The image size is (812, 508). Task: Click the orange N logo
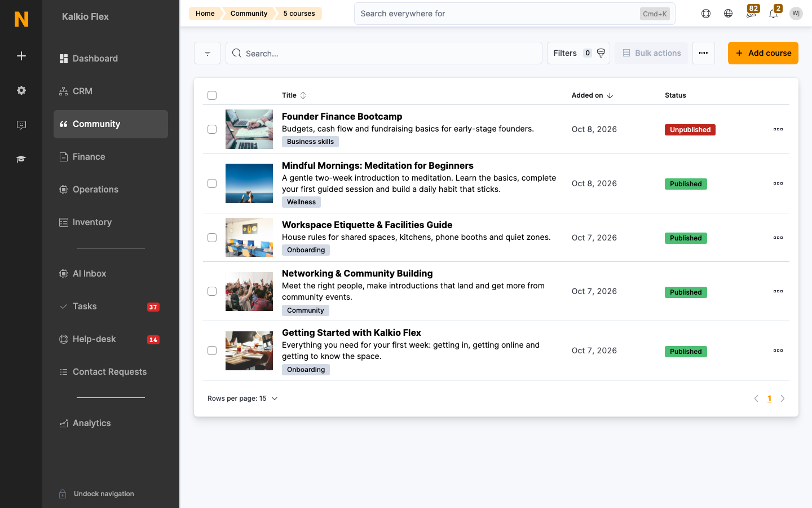click(21, 19)
